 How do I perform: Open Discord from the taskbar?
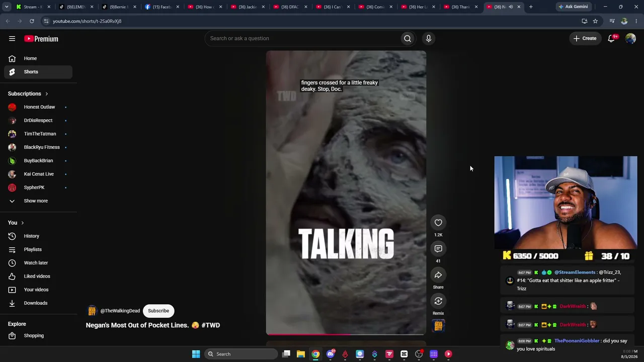coord(330,354)
